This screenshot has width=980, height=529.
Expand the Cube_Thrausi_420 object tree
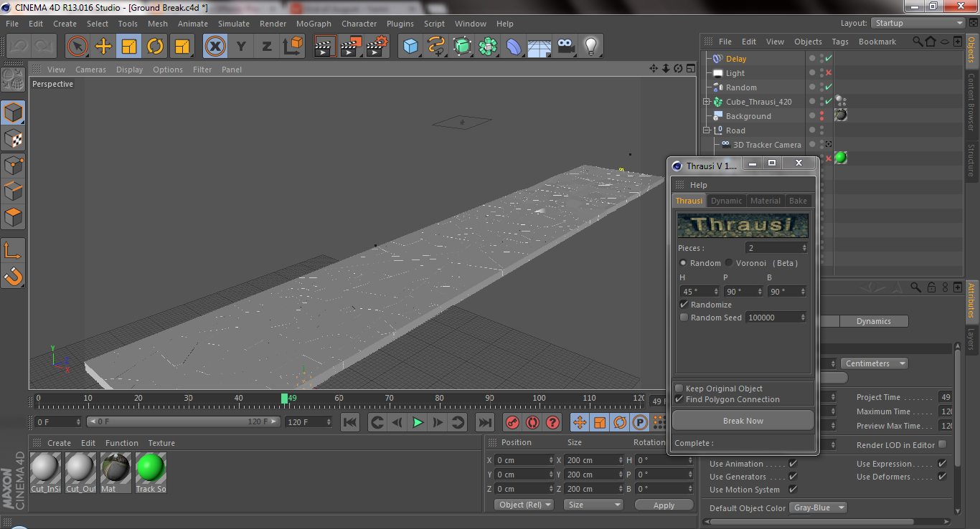[707, 102]
